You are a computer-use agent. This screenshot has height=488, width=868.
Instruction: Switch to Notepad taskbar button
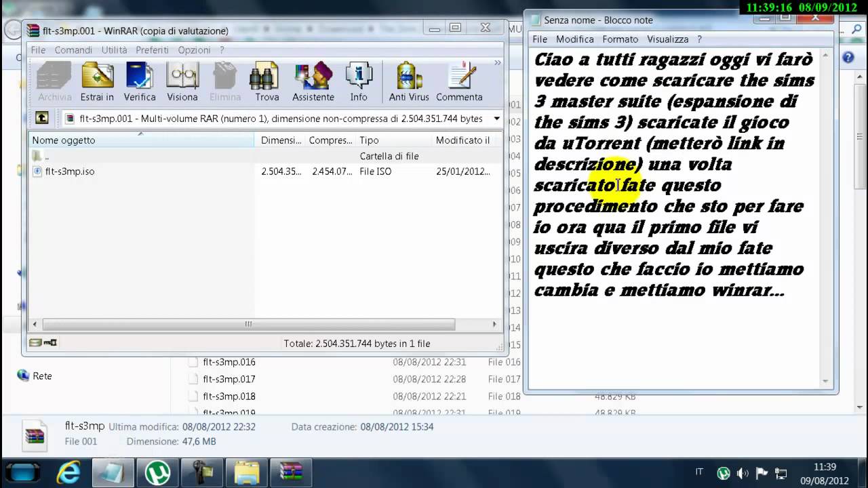pyautogui.click(x=113, y=472)
